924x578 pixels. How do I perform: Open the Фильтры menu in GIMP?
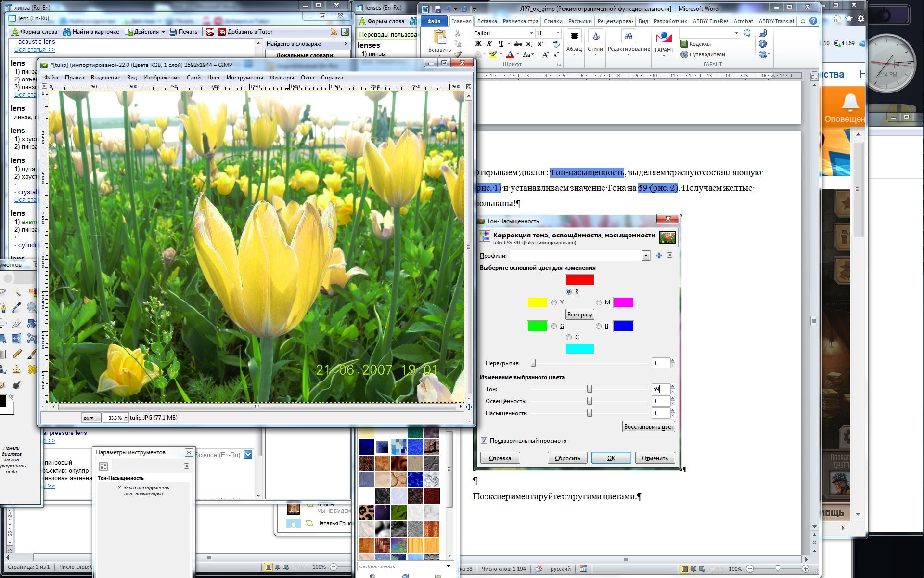(x=282, y=78)
